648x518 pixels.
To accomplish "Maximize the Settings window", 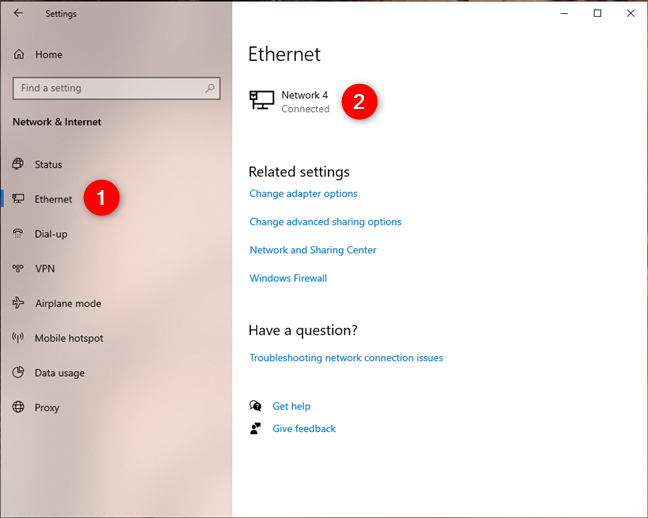I will point(597,13).
